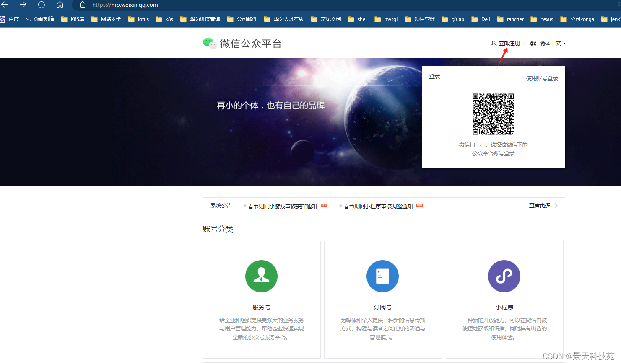Open the shell bookmark folder

[358, 19]
